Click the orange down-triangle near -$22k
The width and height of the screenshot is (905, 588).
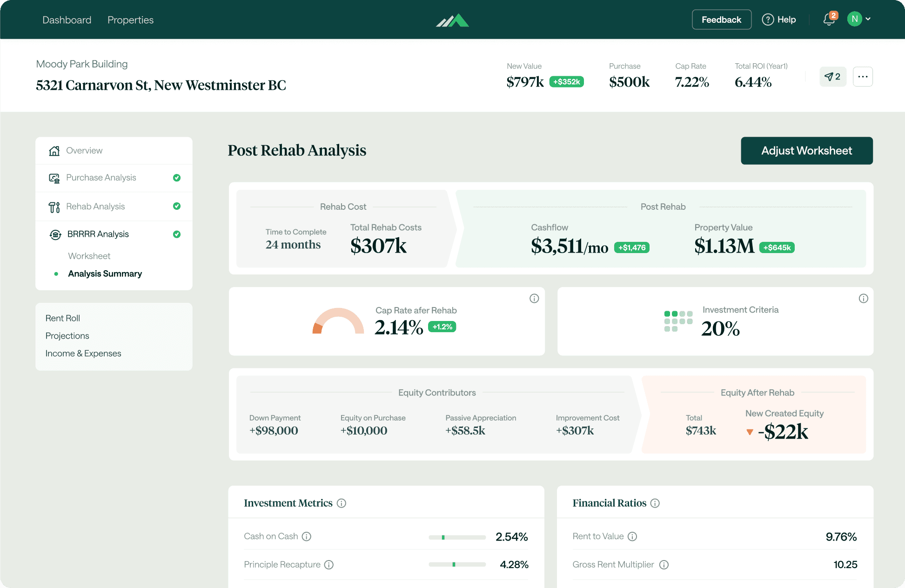[750, 432]
